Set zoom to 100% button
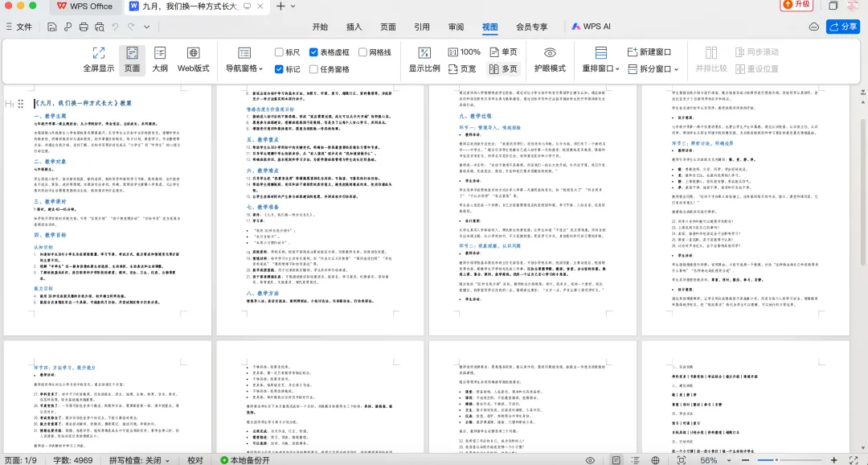This screenshot has width=868, height=465. 464,52
